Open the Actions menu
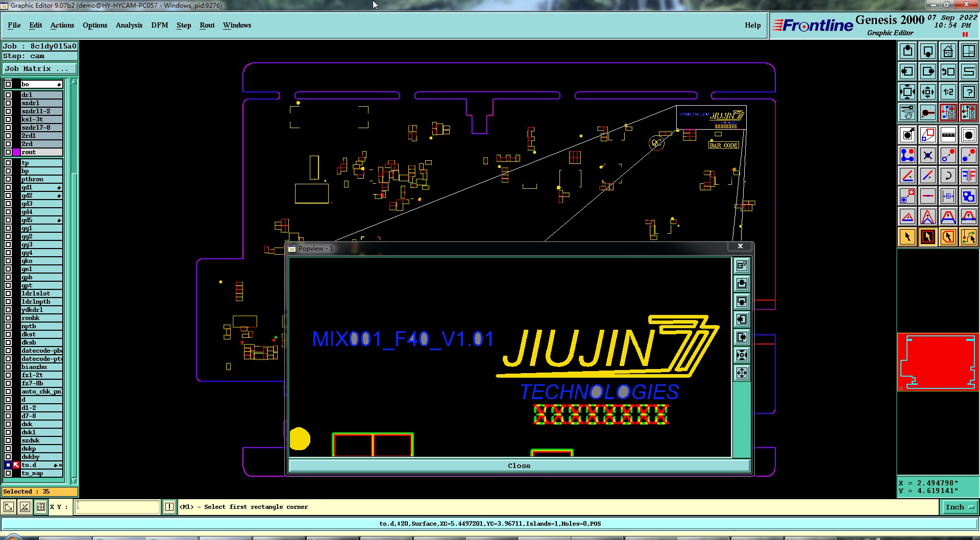Screen dimensions: 980x540 [x=62, y=25]
